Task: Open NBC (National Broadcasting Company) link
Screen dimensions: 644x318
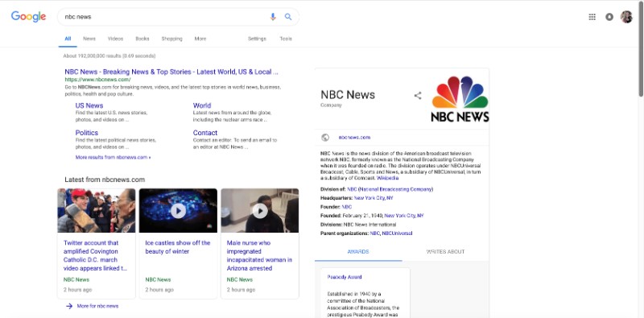Action: click(390, 189)
